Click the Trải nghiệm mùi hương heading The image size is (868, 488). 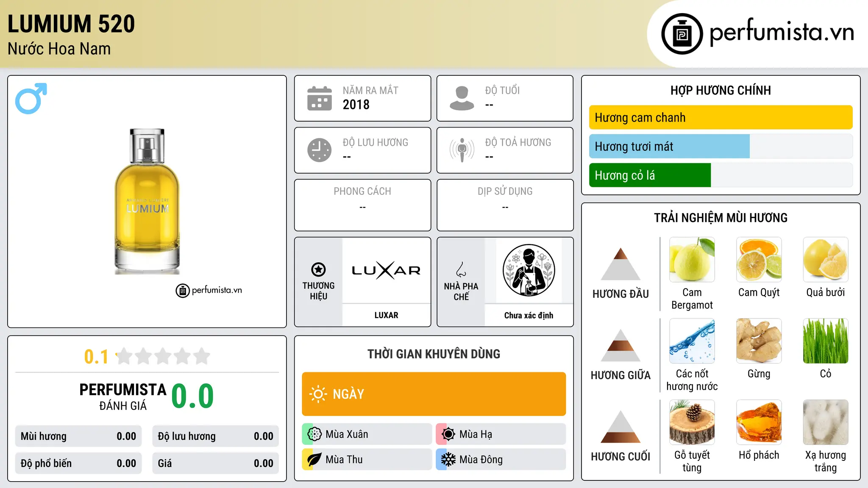pos(721,218)
